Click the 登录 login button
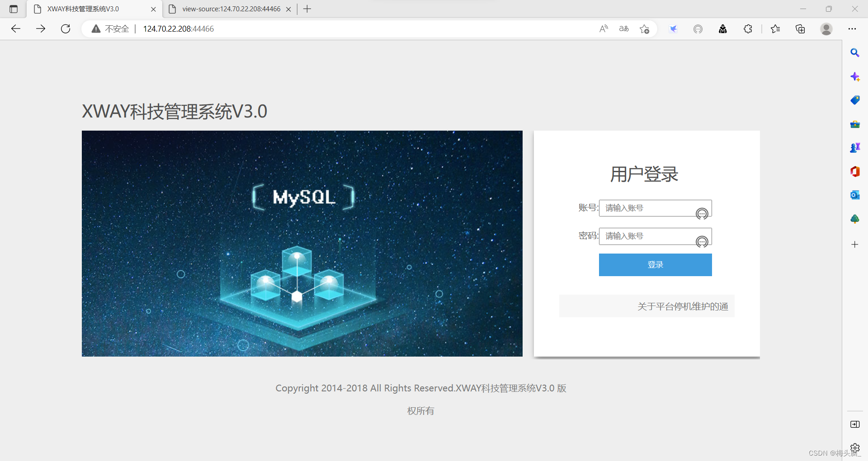868x461 pixels. coord(655,264)
